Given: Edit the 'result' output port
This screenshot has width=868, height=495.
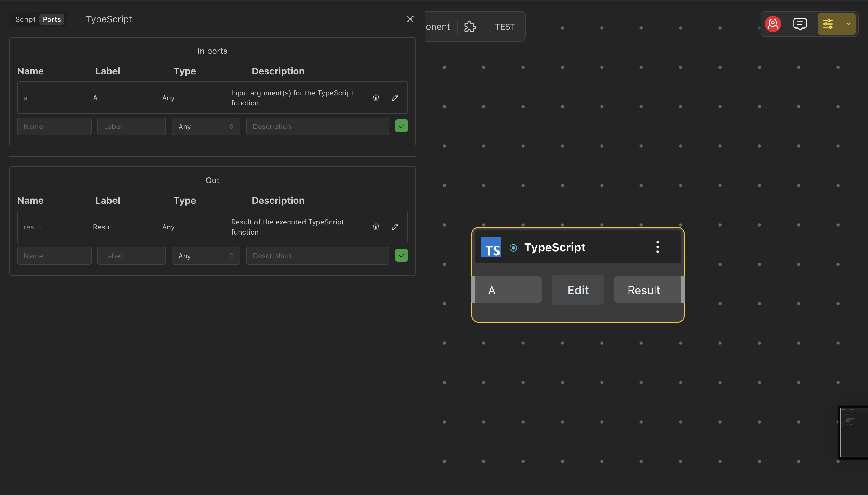Looking at the screenshot, I should tap(394, 227).
